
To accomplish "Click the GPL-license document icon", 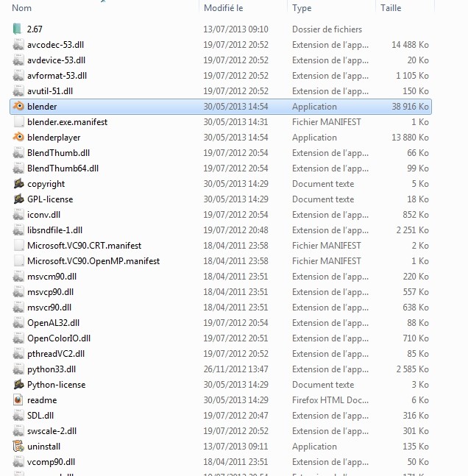I will pyautogui.click(x=18, y=199).
